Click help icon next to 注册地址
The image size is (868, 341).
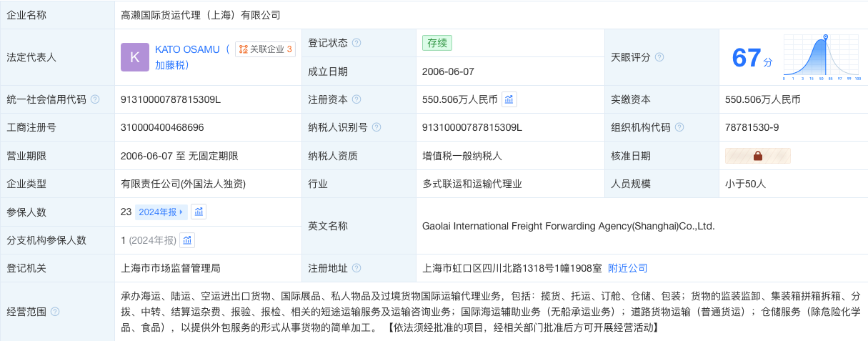coord(356,268)
